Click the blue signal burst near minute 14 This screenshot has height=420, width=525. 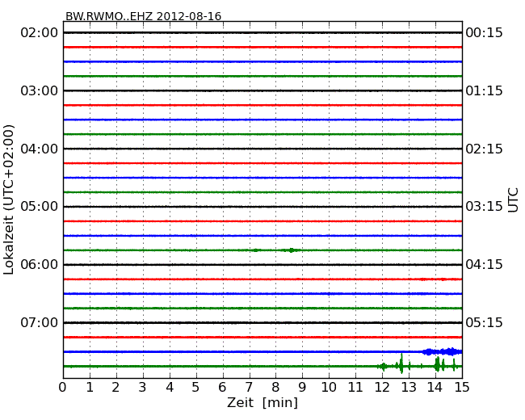pyautogui.click(x=442, y=351)
